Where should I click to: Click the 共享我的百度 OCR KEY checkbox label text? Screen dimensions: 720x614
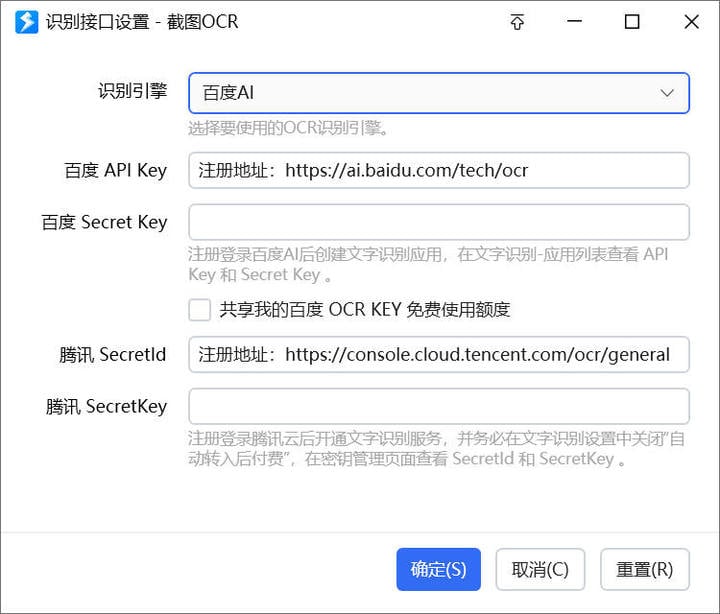click(x=365, y=310)
